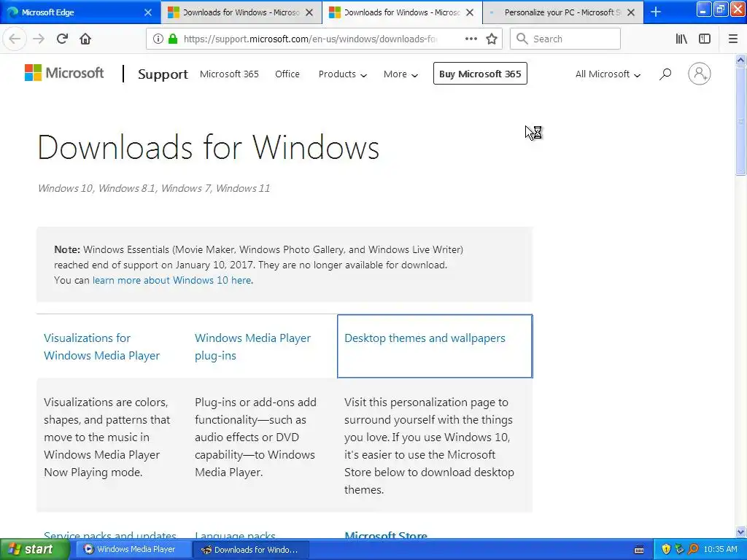Image resolution: width=747 pixels, height=560 pixels.
Task: Sign in via the account avatar icon
Action: pos(700,74)
